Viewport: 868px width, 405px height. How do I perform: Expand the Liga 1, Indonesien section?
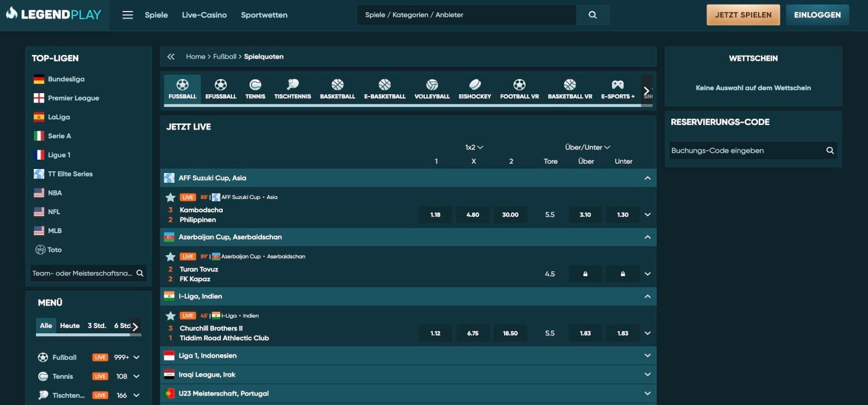click(x=648, y=355)
